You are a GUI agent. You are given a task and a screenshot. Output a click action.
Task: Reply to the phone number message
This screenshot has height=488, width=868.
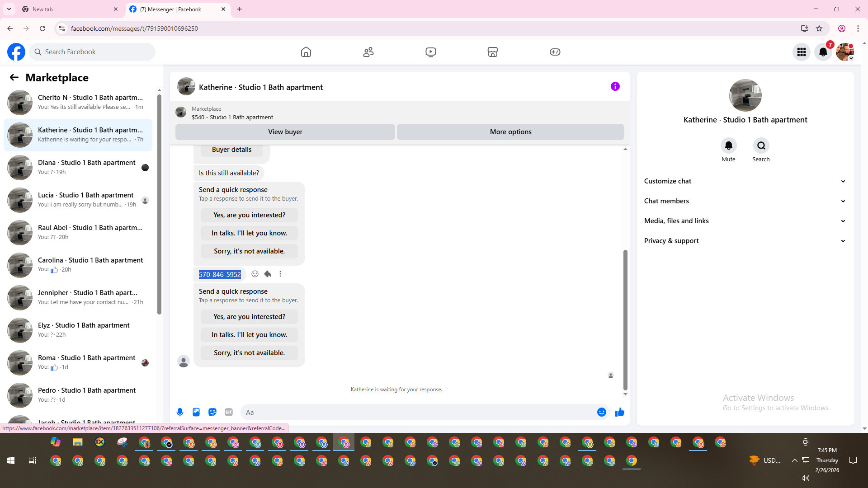click(268, 274)
